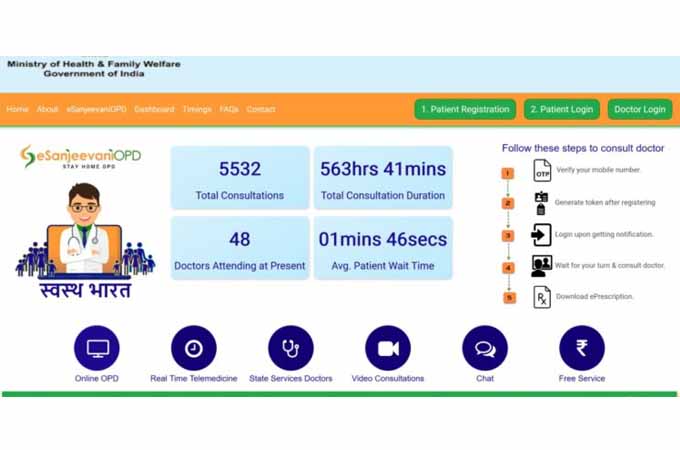Screen dimensions: 680x450
Task: Click the Online OPD monitor icon
Action: [x=97, y=348]
